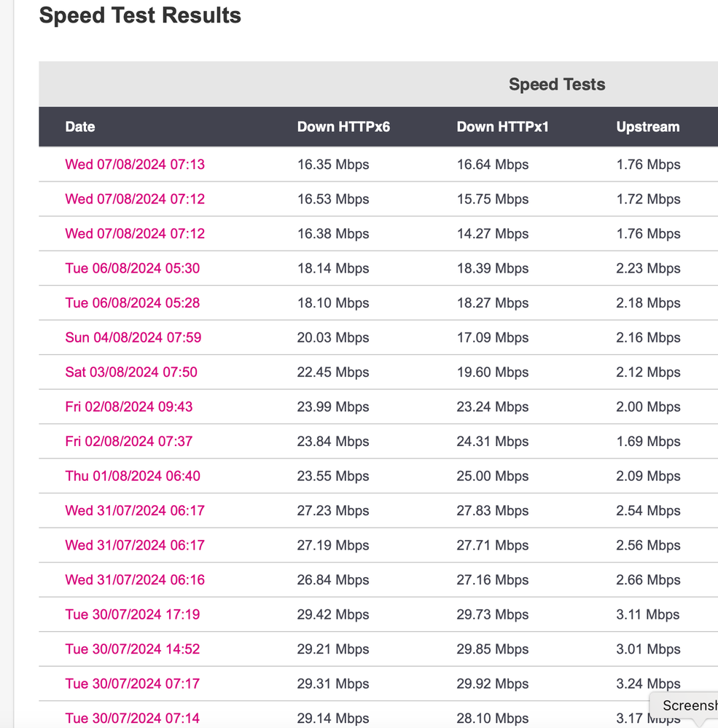This screenshot has width=718, height=728.
Task: Select the Wed 31/07/2024 06:16 entry
Action: pyautogui.click(x=134, y=579)
